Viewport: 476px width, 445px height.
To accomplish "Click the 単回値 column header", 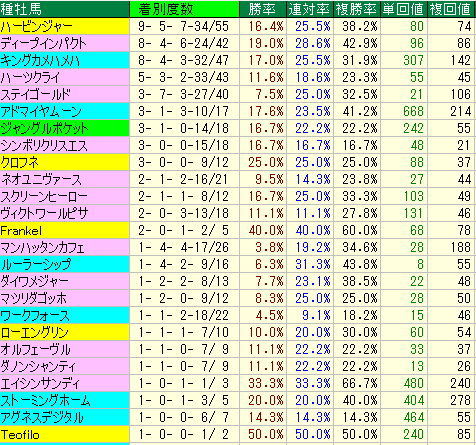I will coord(403,9).
